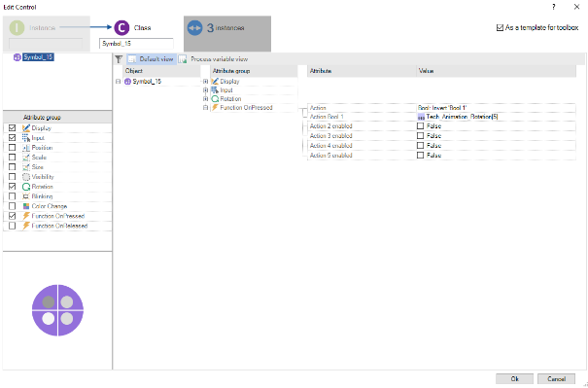Click the Scale icon in left list

pos(26,158)
